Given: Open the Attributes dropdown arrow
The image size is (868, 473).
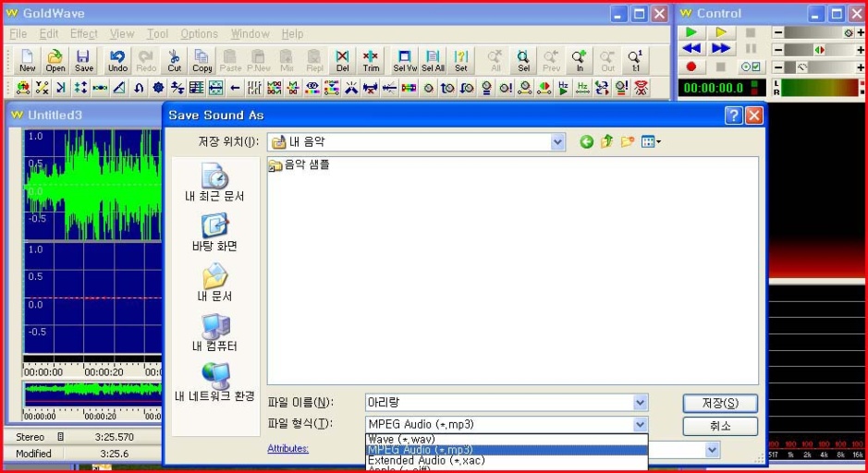Looking at the screenshot, I should tap(713, 450).
